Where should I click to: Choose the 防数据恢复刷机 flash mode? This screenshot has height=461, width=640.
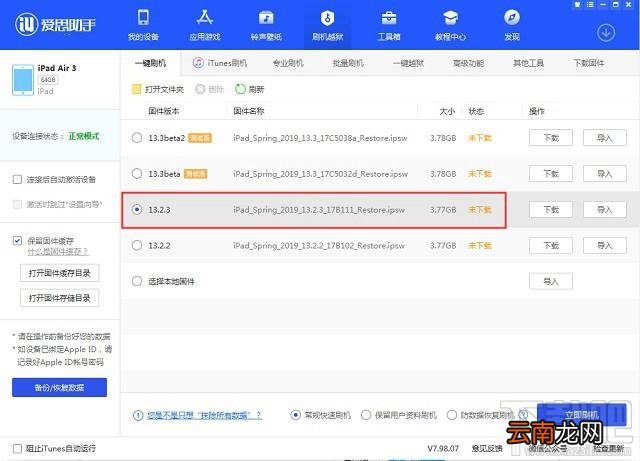point(451,415)
